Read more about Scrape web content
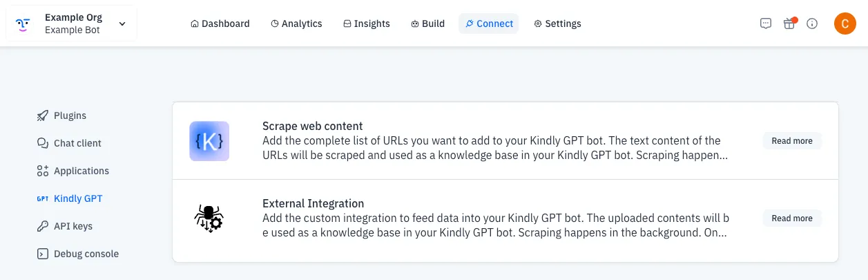Screen dimensions: 868x280 coord(792,141)
